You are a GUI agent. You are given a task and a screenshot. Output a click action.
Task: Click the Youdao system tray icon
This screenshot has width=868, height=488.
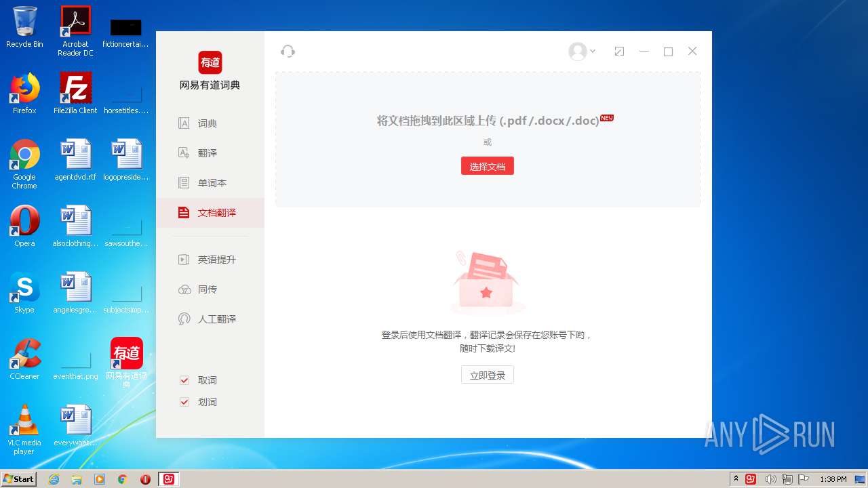click(x=751, y=479)
